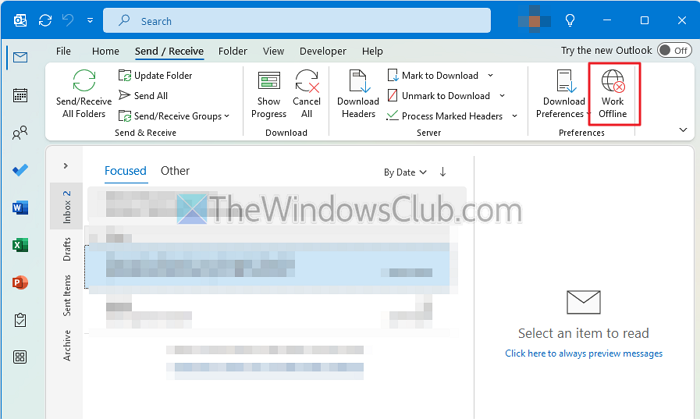Open the More Apps grid icon
This screenshot has width=700, height=419.
point(20,357)
